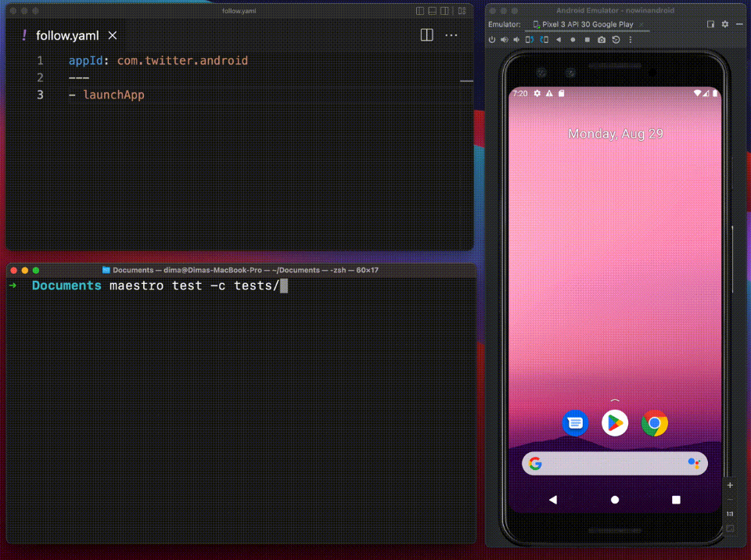This screenshot has height=560, width=751.
Task: Click the com.twitter.android value
Action: (182, 60)
